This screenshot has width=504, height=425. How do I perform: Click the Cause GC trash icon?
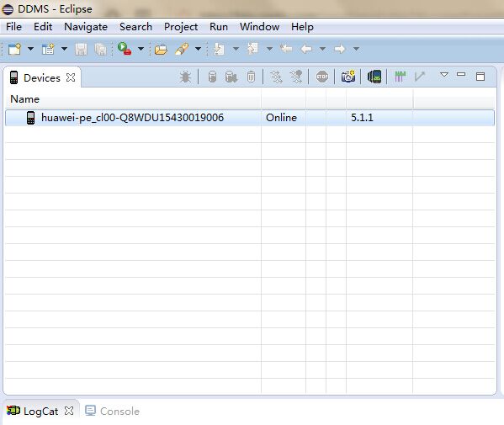pyautogui.click(x=251, y=77)
